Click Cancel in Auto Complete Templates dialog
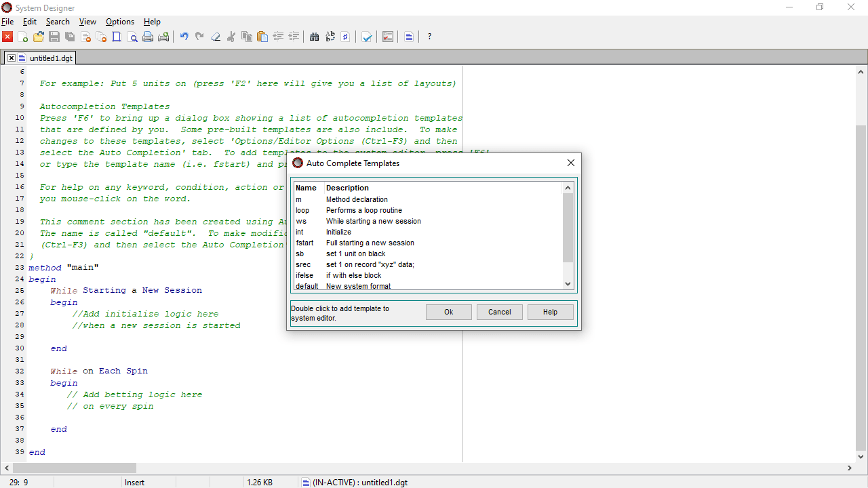Image resolution: width=868 pixels, height=488 pixels. [x=500, y=312]
